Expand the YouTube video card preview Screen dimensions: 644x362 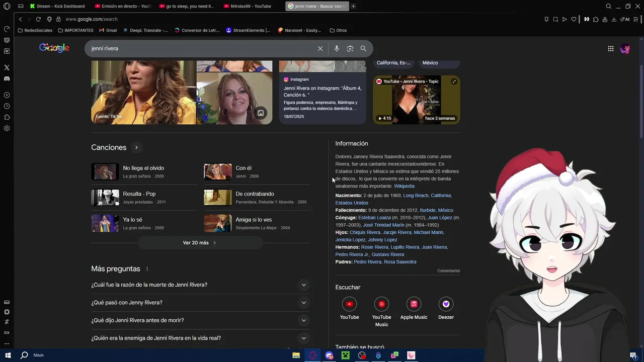(x=454, y=81)
